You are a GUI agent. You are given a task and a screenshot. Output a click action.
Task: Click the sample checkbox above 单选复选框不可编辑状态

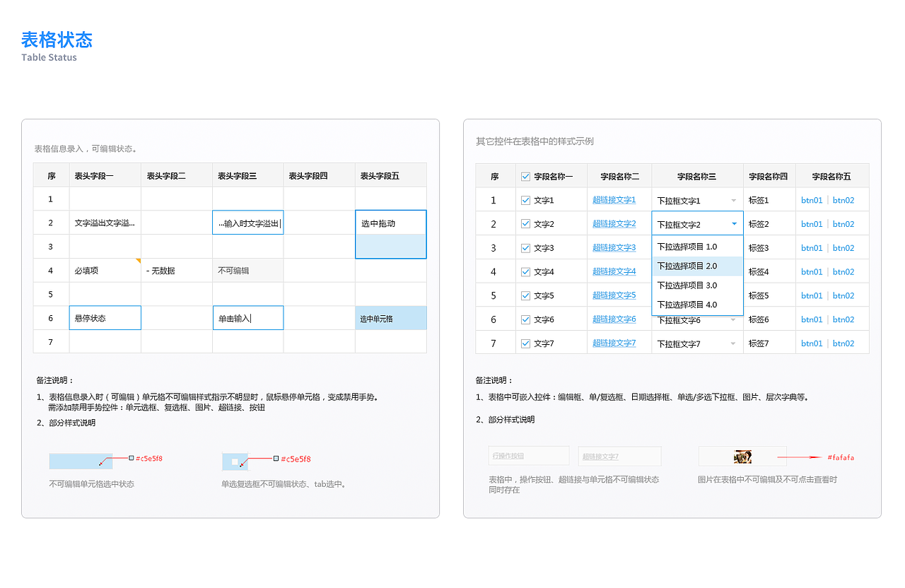(235, 461)
